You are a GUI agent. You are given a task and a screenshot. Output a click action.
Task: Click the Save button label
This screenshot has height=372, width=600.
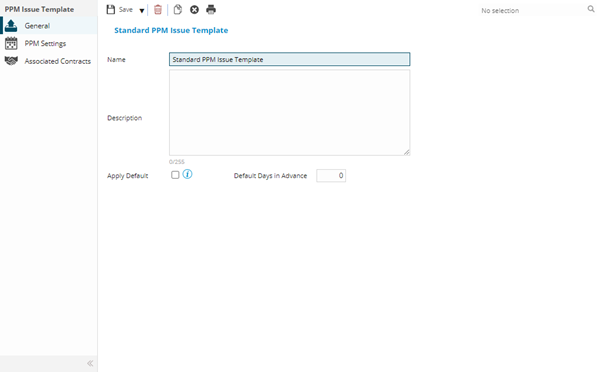pyautogui.click(x=126, y=10)
